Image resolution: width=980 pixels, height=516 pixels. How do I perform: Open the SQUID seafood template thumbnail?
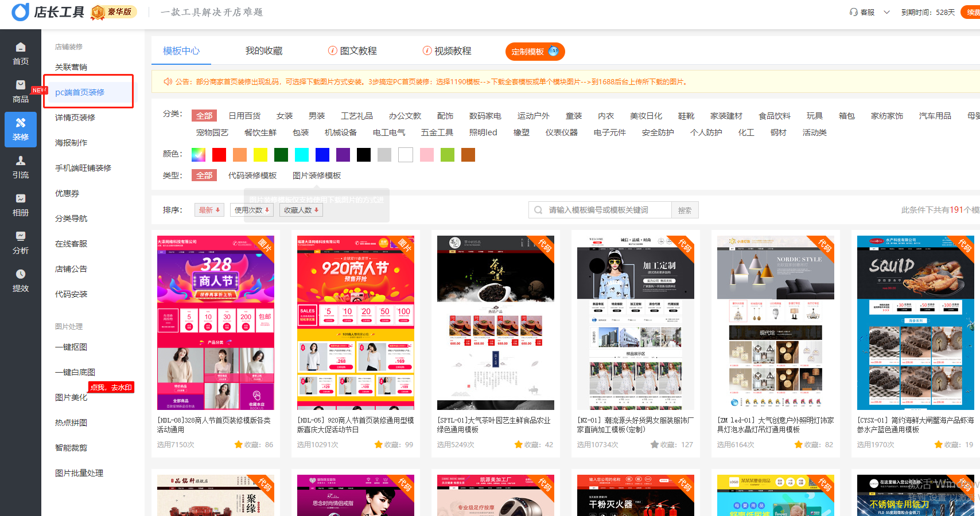pyautogui.click(x=916, y=323)
